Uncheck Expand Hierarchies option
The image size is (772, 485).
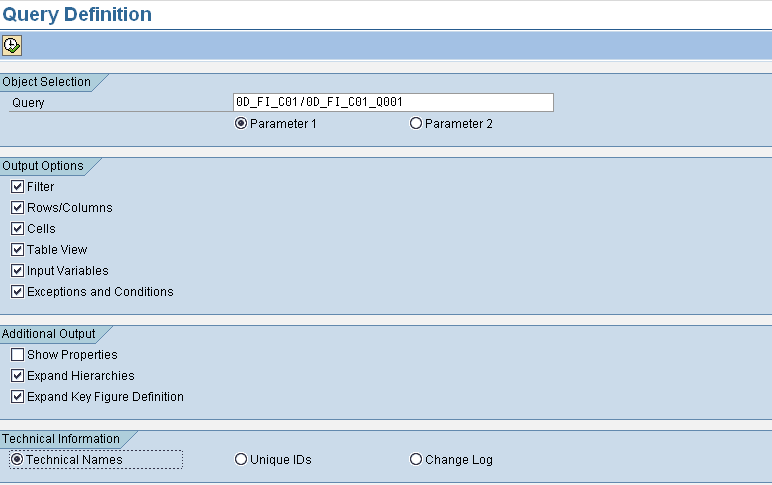[17, 376]
